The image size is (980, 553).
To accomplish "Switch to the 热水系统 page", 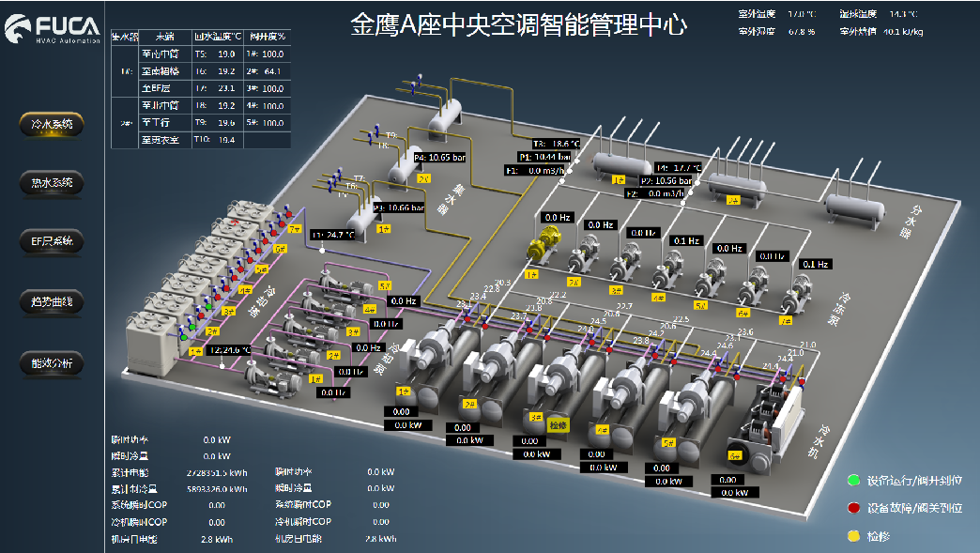I will point(52,183).
